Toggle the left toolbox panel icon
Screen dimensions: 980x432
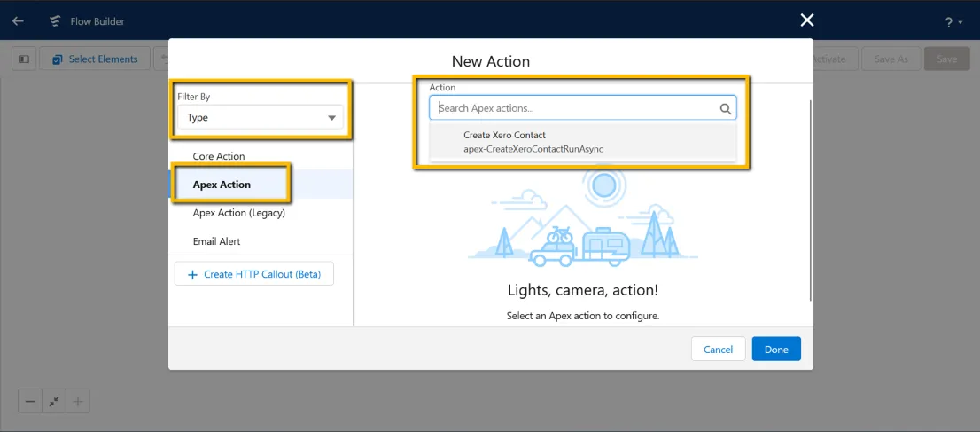(x=25, y=59)
